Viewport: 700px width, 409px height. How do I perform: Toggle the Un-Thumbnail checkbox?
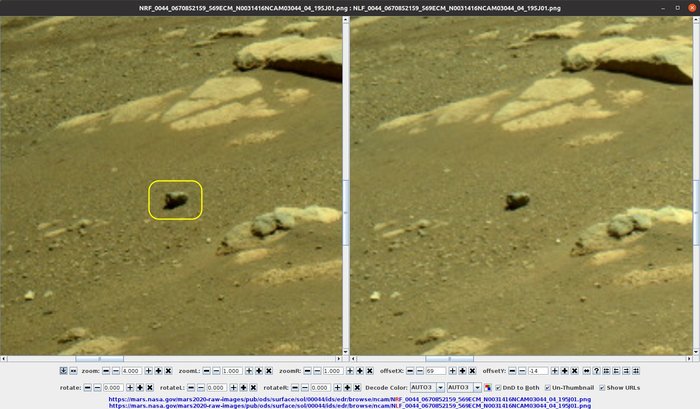[547, 388]
